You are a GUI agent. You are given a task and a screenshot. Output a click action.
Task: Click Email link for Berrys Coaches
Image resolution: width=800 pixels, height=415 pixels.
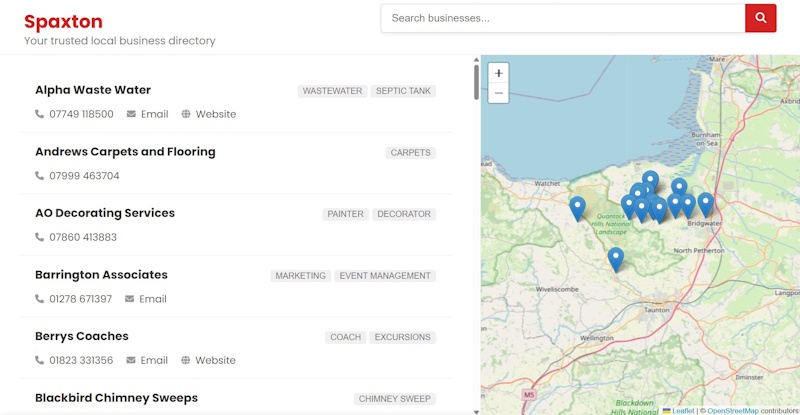tap(154, 360)
